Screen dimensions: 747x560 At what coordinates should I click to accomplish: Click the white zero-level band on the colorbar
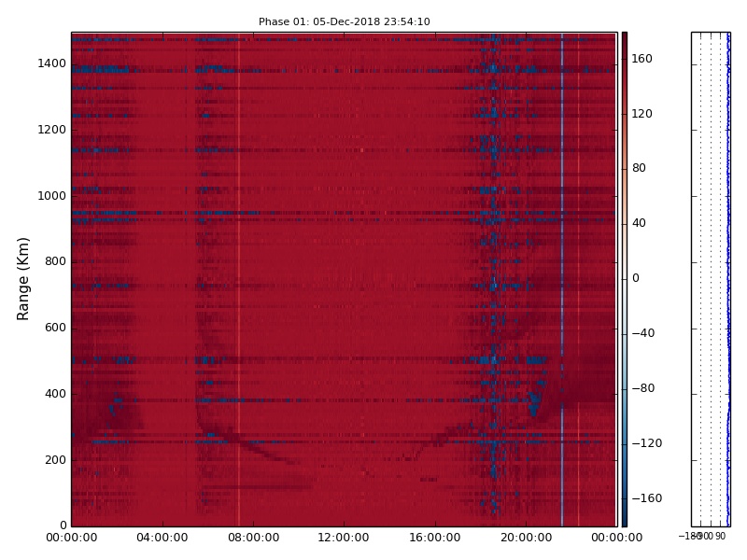pyautogui.click(x=624, y=278)
